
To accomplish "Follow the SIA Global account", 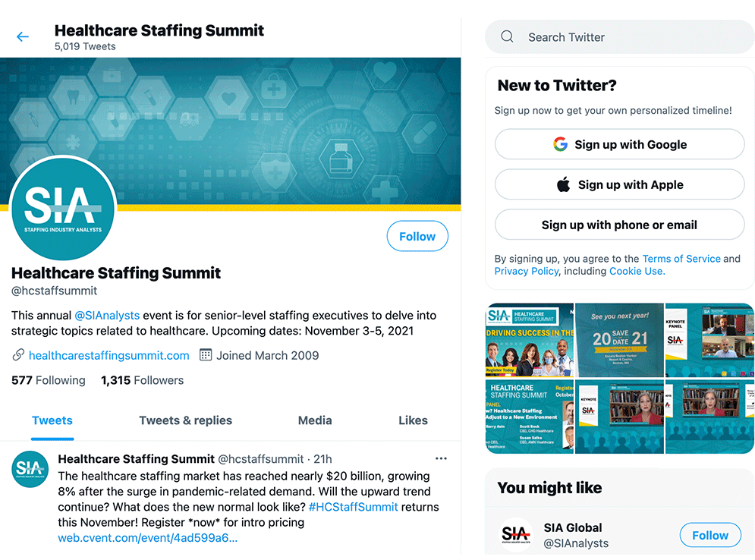I will pyautogui.click(x=709, y=535).
